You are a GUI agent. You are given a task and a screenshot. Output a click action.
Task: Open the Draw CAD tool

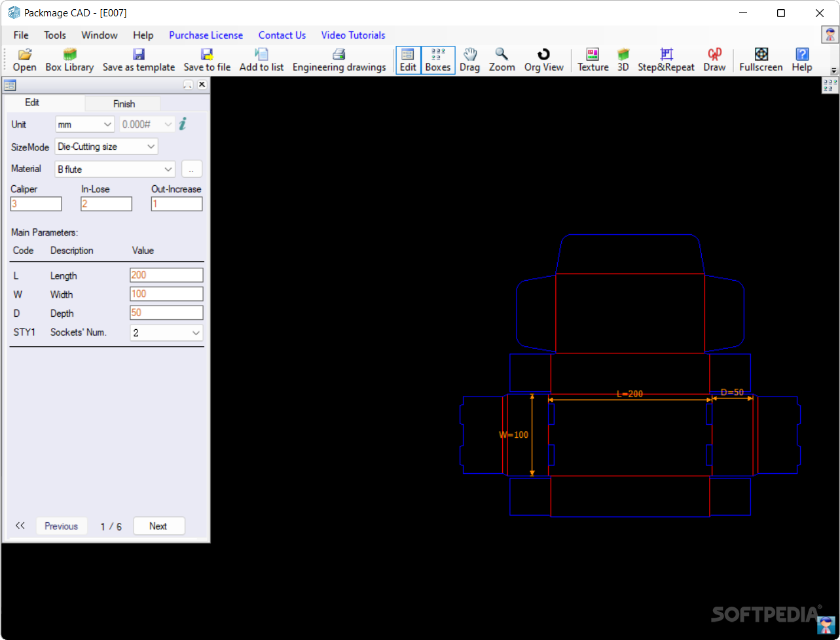point(714,60)
